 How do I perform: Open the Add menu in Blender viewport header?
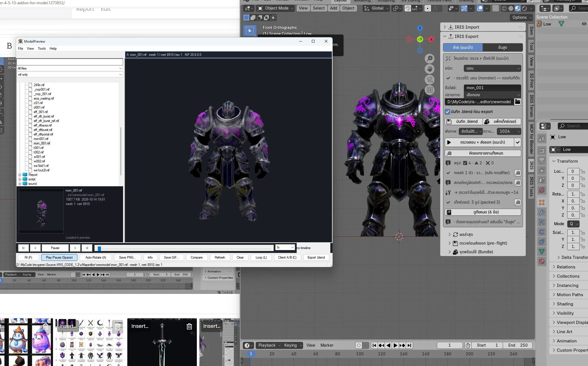[333, 8]
